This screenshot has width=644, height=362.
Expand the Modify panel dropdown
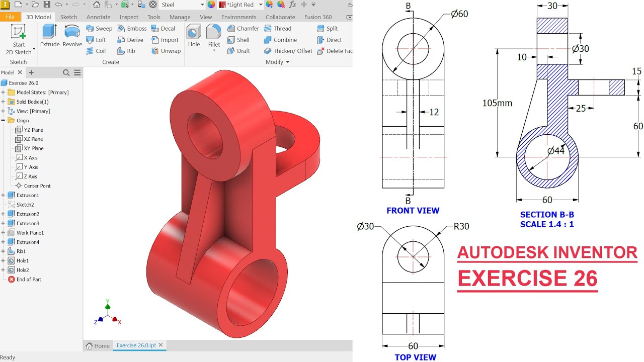click(278, 62)
